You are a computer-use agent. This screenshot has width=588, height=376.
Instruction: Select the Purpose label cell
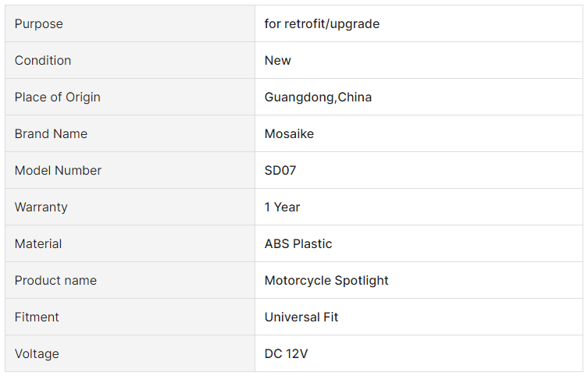coord(130,23)
